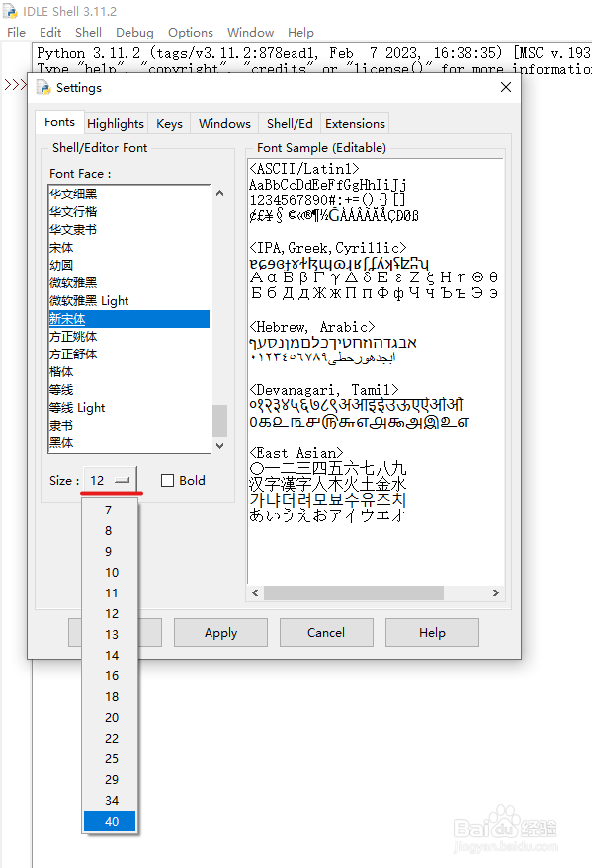The width and height of the screenshot is (592, 868).
Task: Click inside the editable font sample text
Action: [x=376, y=372]
